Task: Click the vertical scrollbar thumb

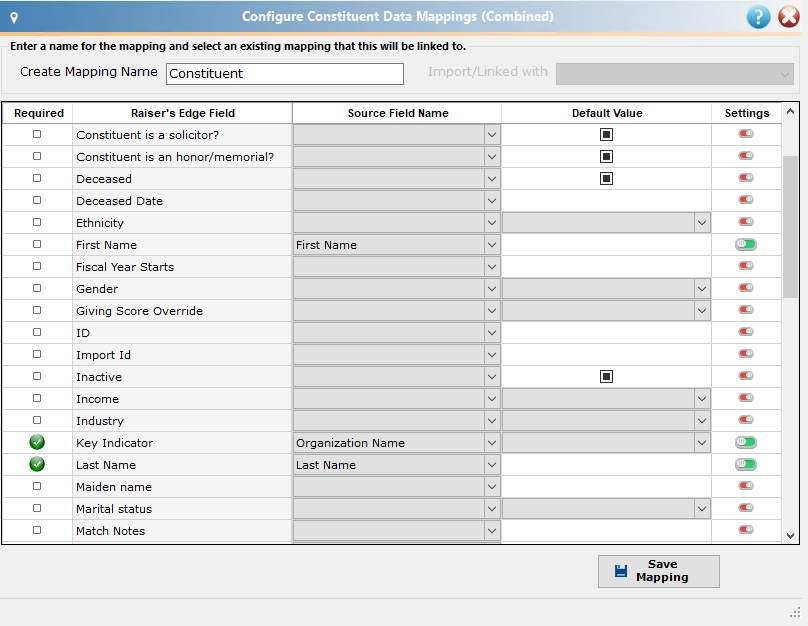Action: [790, 227]
